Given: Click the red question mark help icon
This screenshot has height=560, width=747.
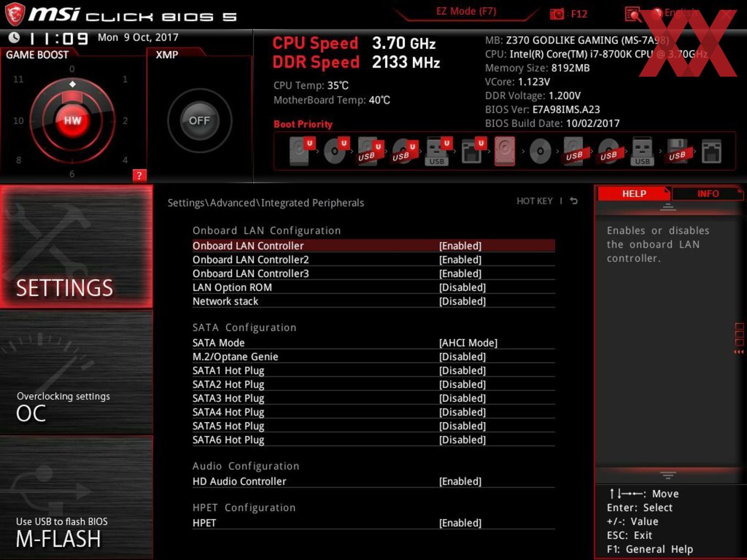Looking at the screenshot, I should pyautogui.click(x=139, y=175).
